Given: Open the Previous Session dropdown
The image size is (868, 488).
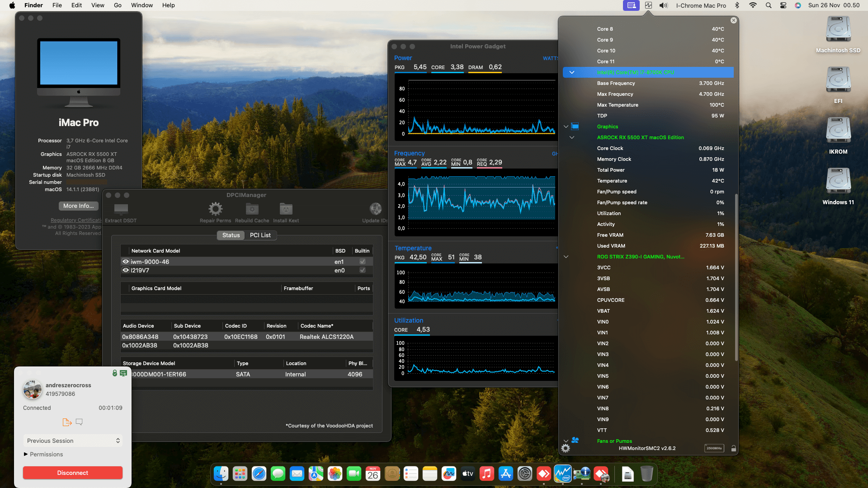Looking at the screenshot, I should click(73, 441).
